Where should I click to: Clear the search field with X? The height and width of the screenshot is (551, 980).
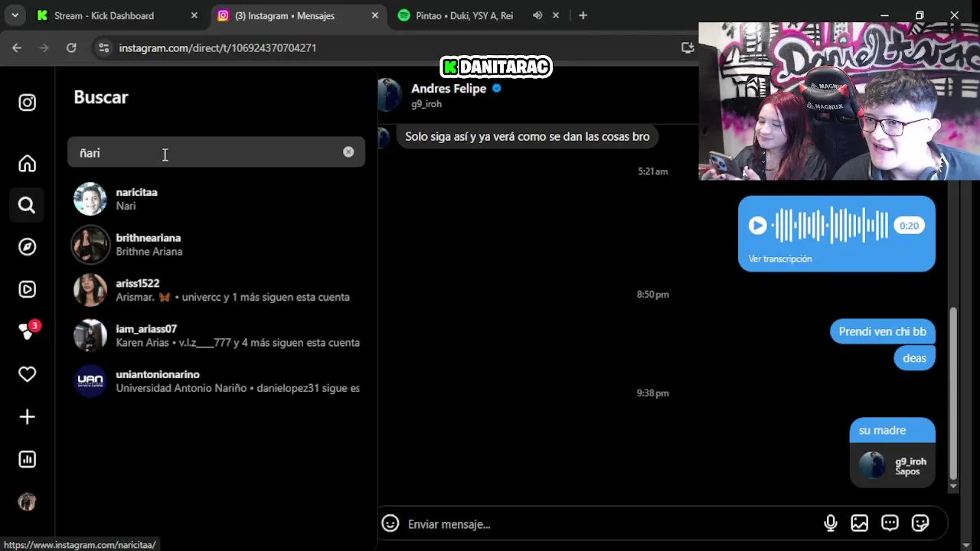[348, 152]
